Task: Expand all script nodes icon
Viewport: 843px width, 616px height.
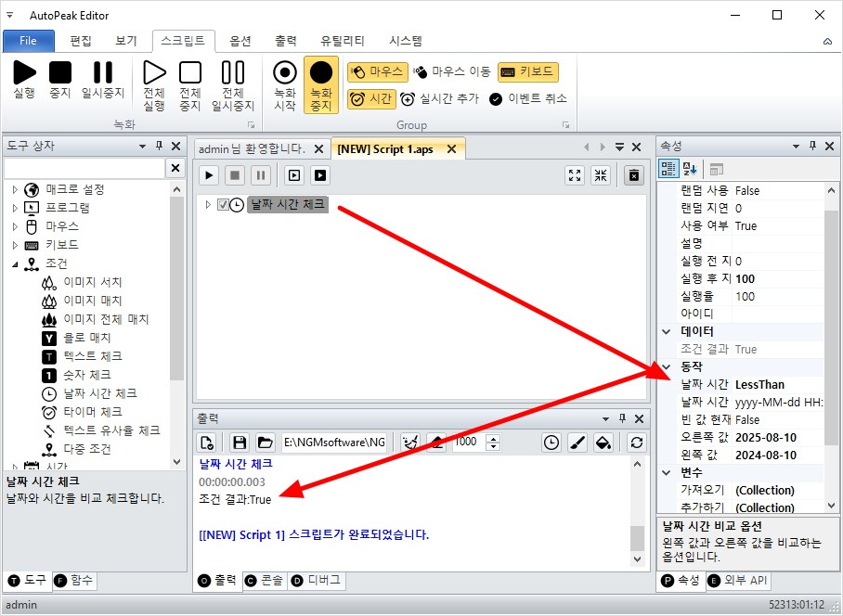Action: pos(575,175)
